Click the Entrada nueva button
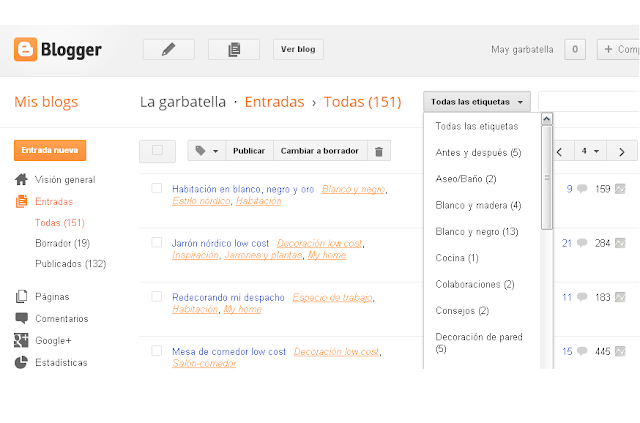Viewport: 640px width, 423px height. [50, 150]
